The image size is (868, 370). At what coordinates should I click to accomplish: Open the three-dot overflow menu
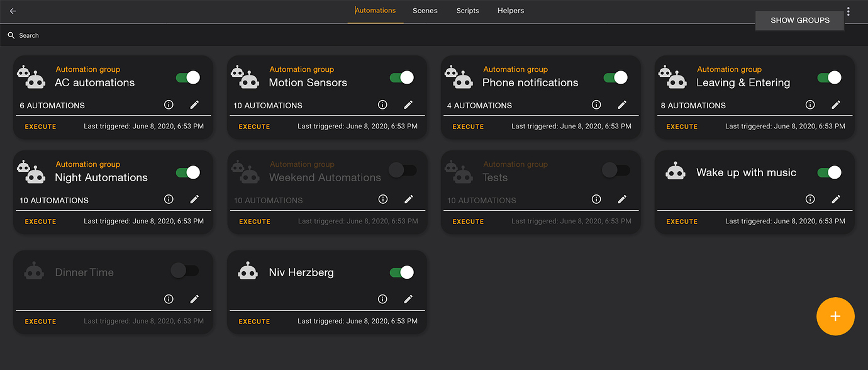point(849,11)
